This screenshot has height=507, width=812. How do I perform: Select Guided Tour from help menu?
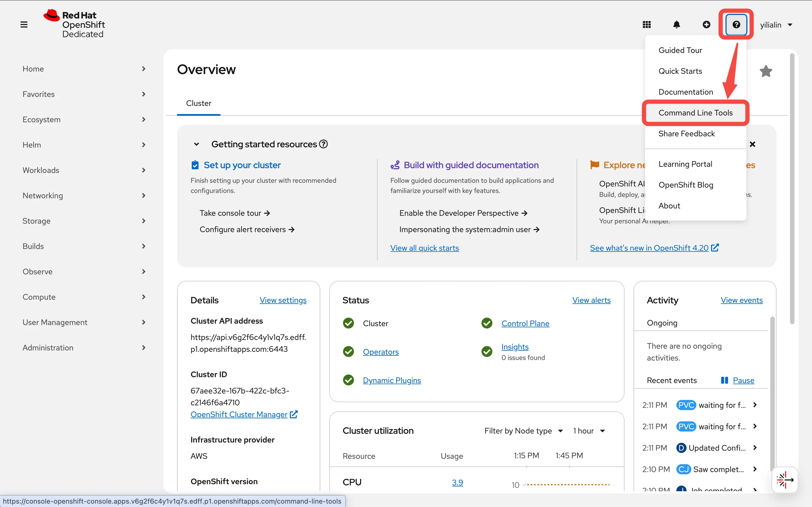tap(680, 50)
